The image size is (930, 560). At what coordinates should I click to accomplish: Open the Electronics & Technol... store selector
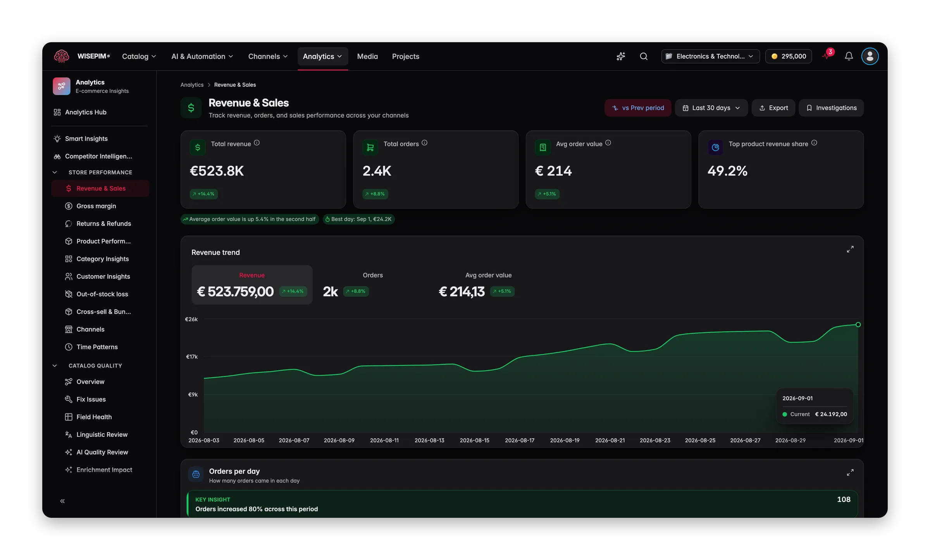pyautogui.click(x=710, y=56)
